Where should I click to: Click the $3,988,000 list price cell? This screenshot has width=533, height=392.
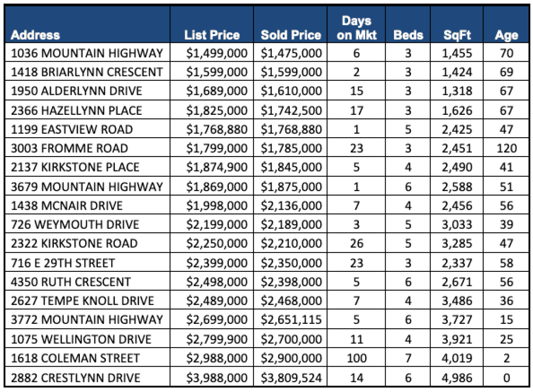pyautogui.click(x=217, y=377)
